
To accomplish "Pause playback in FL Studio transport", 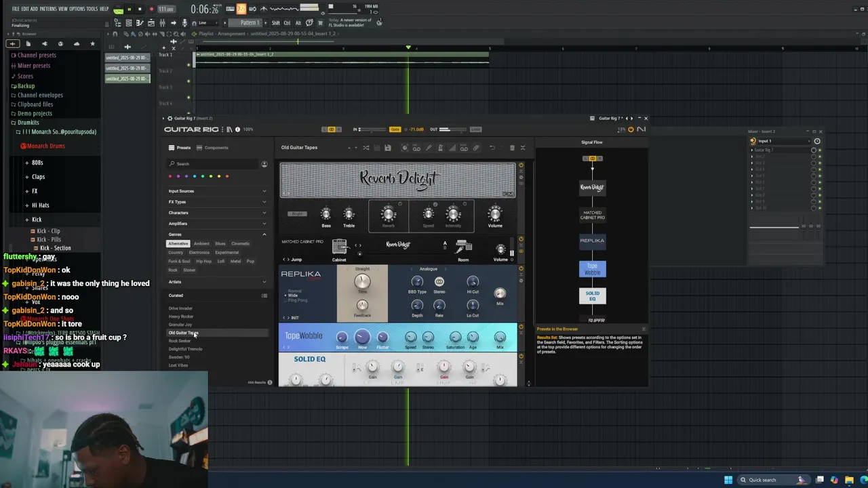I will click(x=129, y=9).
